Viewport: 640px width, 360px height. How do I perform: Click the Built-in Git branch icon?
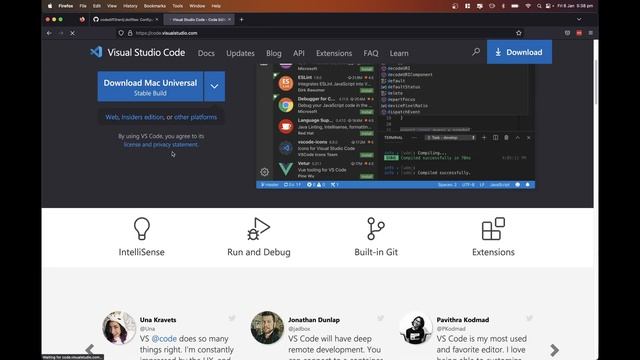pos(376,229)
